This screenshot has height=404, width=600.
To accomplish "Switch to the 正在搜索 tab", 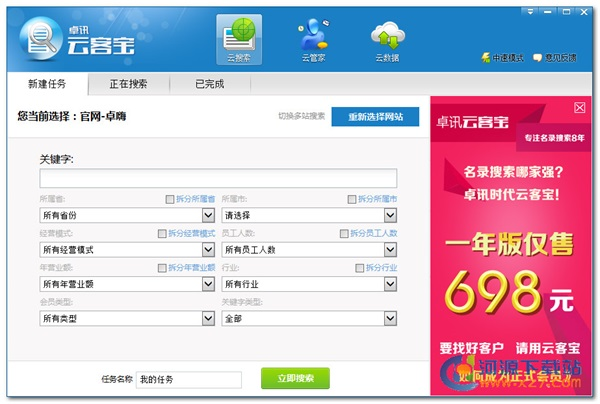I will coord(127,84).
